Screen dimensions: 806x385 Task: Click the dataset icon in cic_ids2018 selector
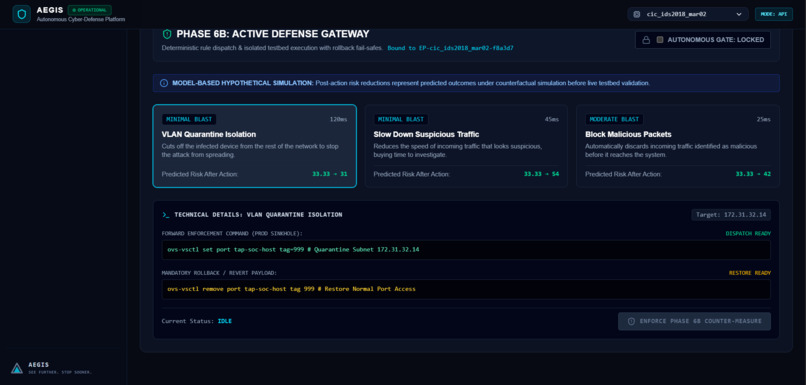pyautogui.click(x=637, y=14)
